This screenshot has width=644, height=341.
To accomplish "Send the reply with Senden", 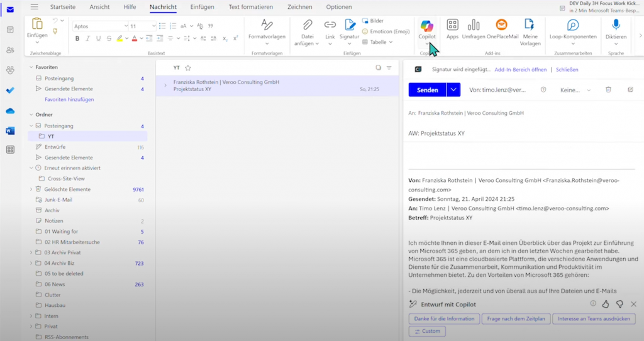I will pos(427,89).
